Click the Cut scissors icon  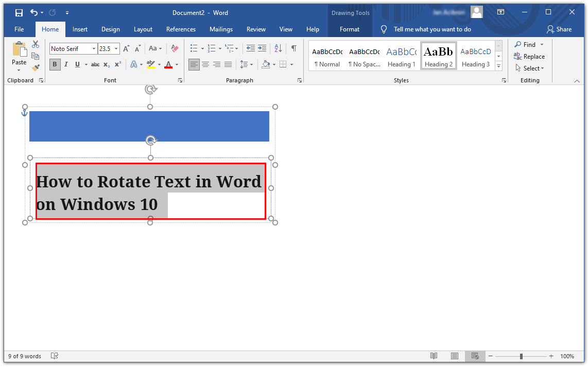pos(36,44)
